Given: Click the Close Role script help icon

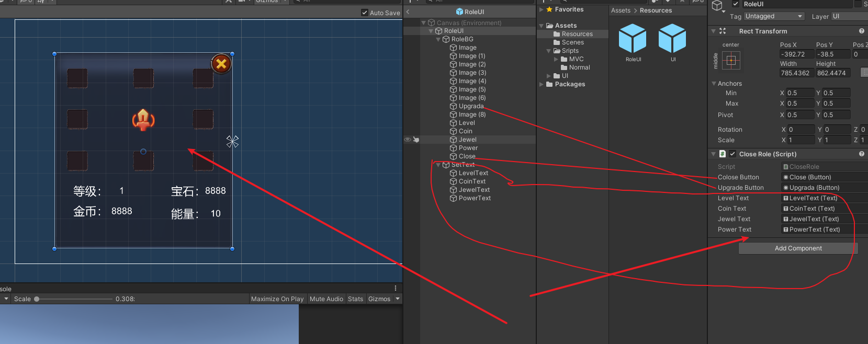Looking at the screenshot, I should coord(862,154).
